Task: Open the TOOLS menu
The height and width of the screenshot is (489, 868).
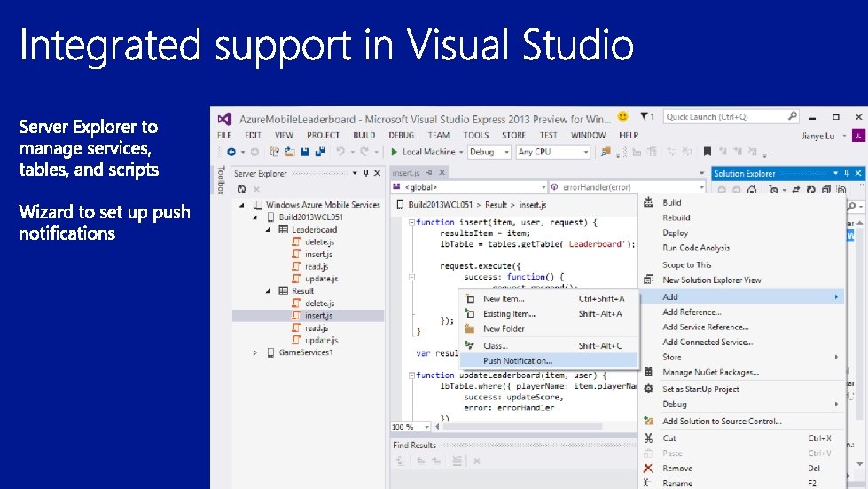Action: point(476,135)
